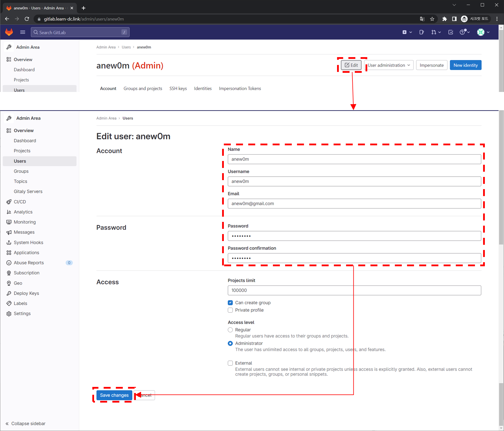Open the Impersonation Tokens tab
Image resolution: width=504 pixels, height=431 pixels.
[240, 88]
